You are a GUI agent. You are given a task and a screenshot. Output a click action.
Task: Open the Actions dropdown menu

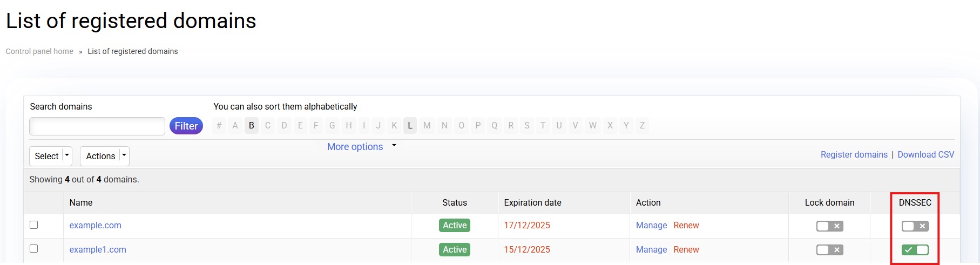(x=104, y=156)
